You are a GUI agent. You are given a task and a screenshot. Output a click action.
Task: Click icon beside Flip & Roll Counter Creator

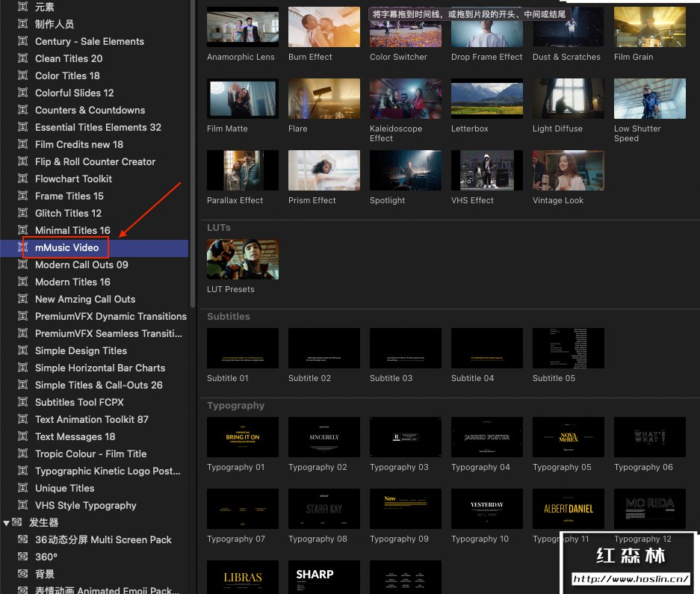(x=22, y=161)
